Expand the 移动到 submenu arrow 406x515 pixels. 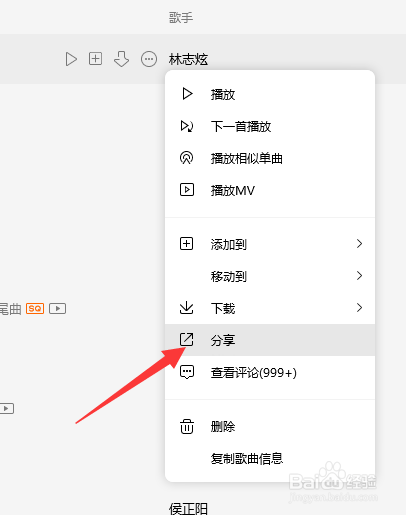pyautogui.click(x=359, y=276)
